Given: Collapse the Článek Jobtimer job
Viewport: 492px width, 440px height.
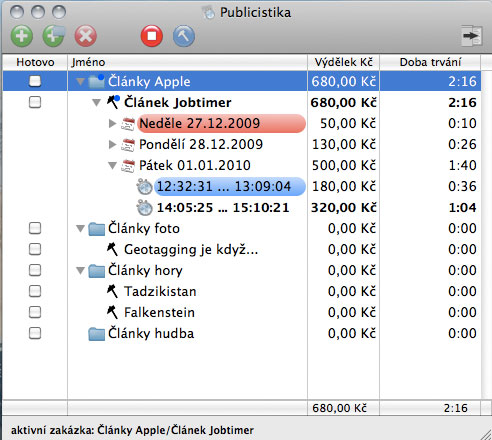Looking at the screenshot, I should (x=96, y=102).
